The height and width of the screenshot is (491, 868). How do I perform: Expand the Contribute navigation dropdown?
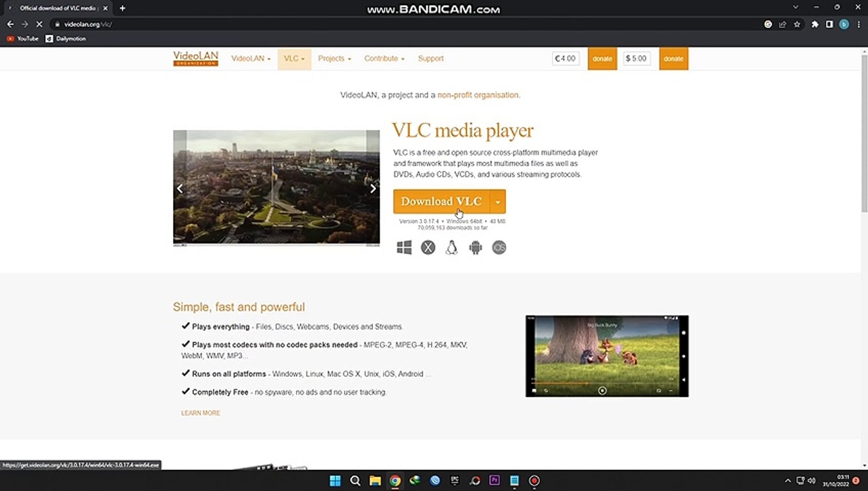(x=384, y=58)
